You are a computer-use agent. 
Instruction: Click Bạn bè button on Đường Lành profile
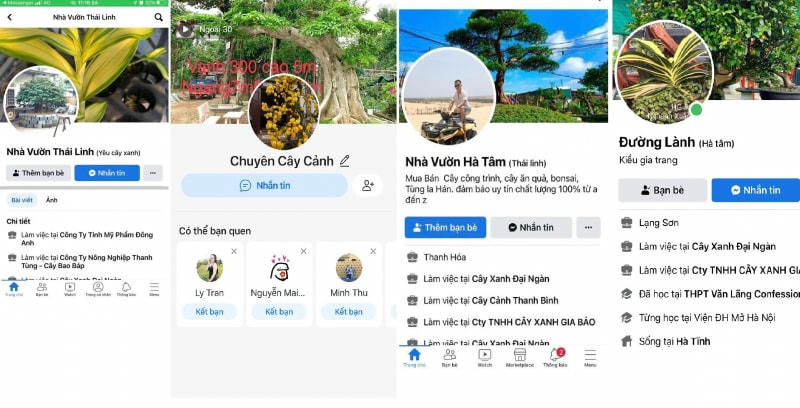(x=662, y=190)
